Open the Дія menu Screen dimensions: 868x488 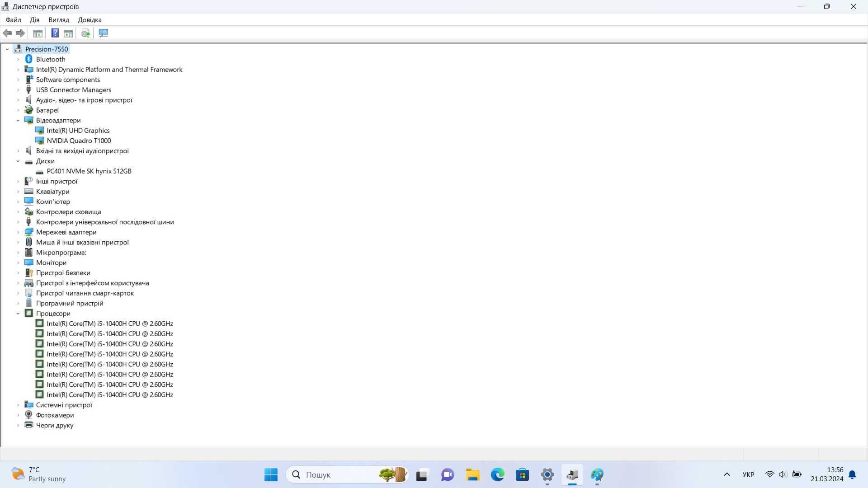click(34, 20)
